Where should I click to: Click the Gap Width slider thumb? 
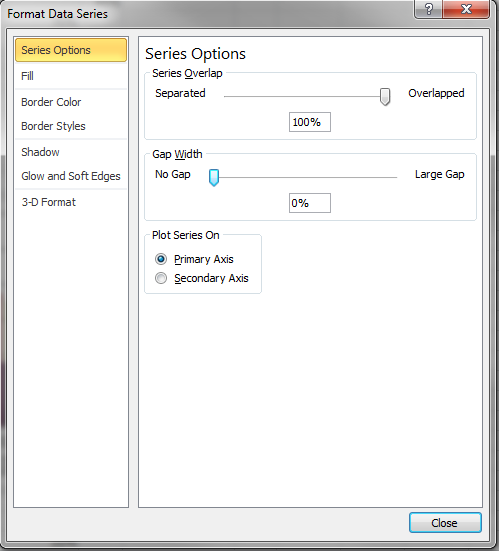pyautogui.click(x=214, y=177)
